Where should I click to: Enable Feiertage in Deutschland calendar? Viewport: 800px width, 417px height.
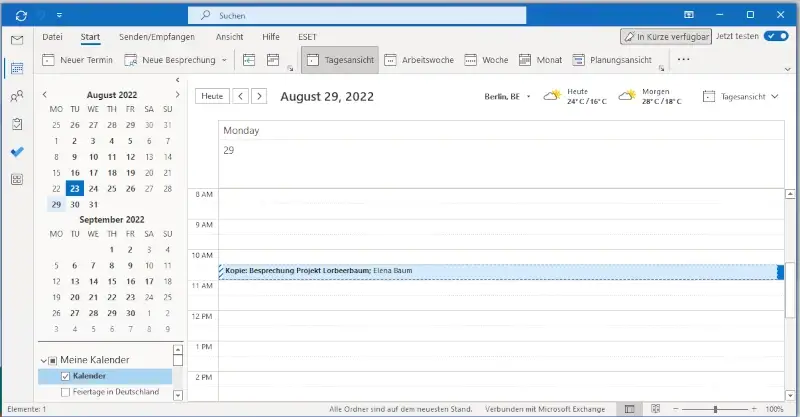tap(66, 392)
